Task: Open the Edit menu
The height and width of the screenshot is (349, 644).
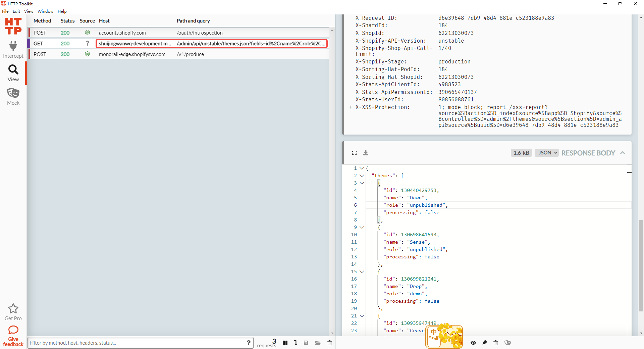Action: (16, 11)
